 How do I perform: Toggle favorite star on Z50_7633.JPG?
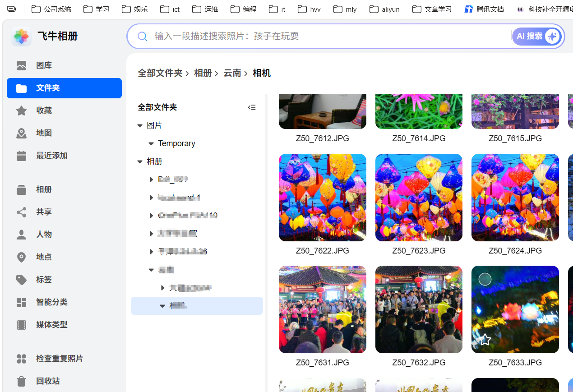[x=485, y=340]
